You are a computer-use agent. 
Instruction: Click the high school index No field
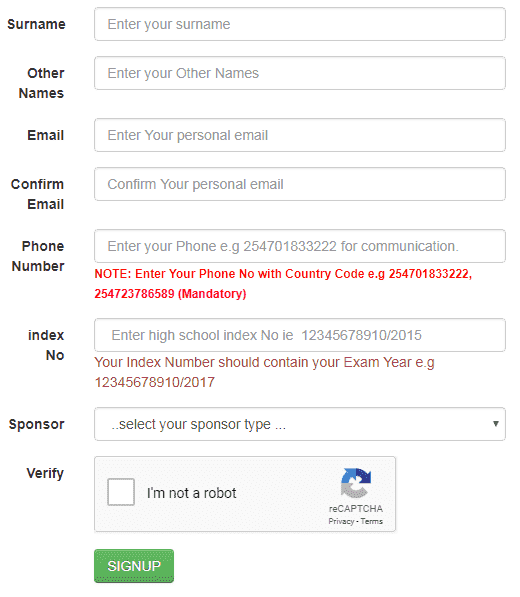coord(300,335)
